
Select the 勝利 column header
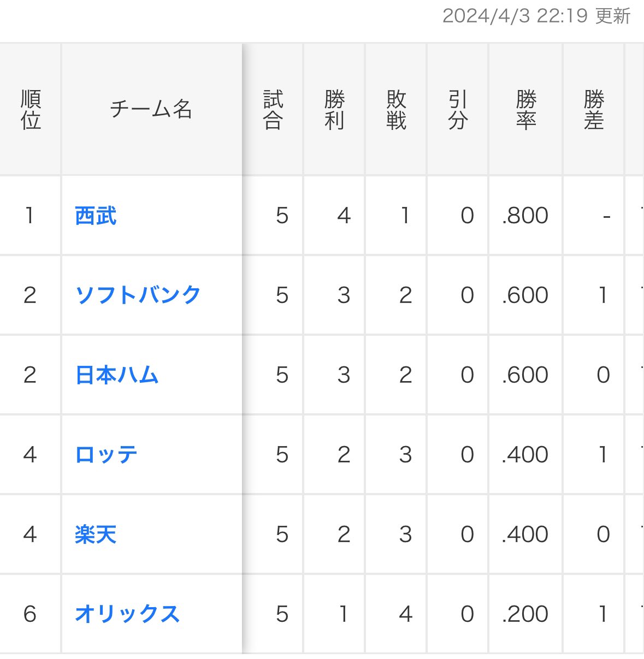[x=334, y=109]
